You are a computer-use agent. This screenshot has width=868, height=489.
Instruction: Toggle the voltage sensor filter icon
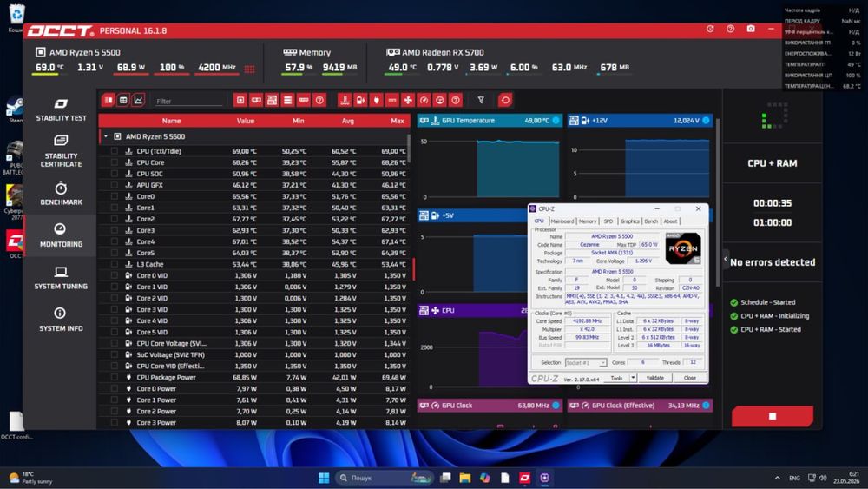click(x=360, y=100)
